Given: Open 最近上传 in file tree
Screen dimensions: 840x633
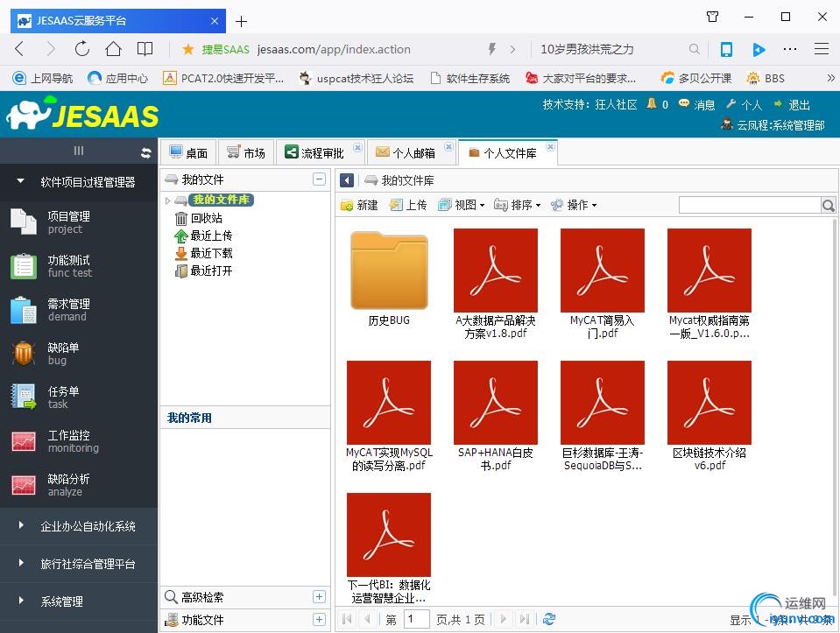Looking at the screenshot, I should 203,236.
